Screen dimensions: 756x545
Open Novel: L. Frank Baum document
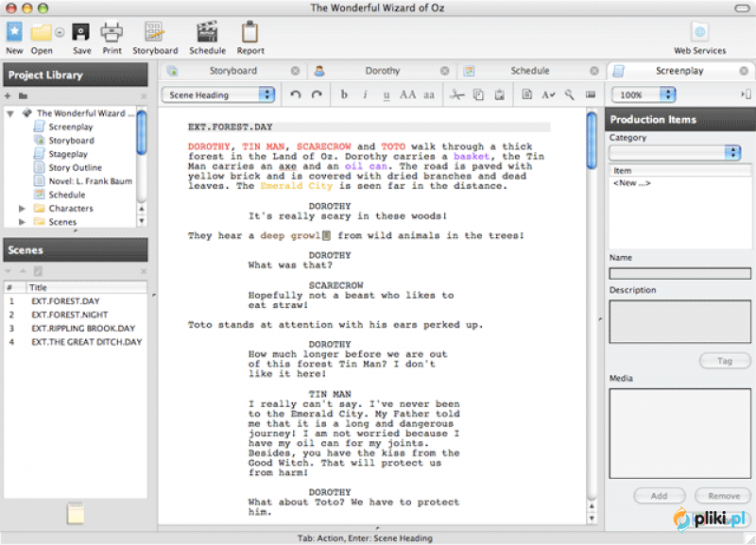90,181
